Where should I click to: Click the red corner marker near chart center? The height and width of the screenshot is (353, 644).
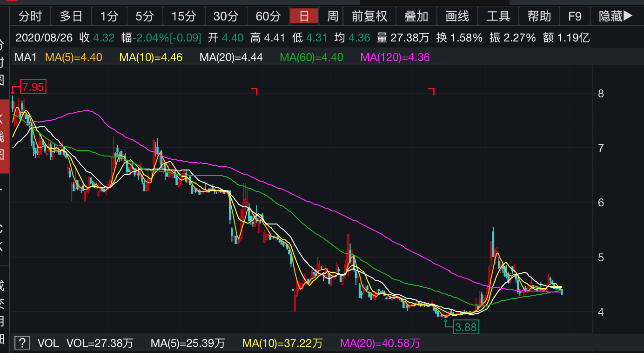click(254, 91)
